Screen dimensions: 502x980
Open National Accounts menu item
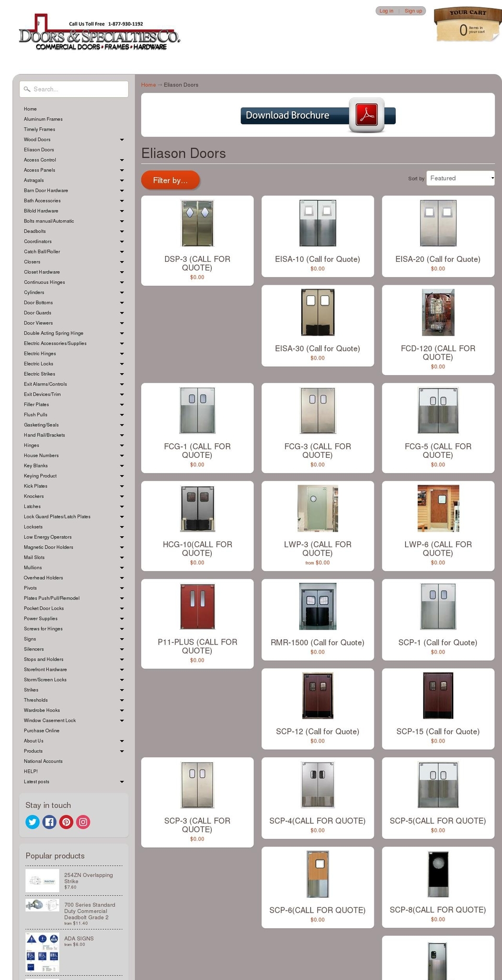(x=43, y=762)
